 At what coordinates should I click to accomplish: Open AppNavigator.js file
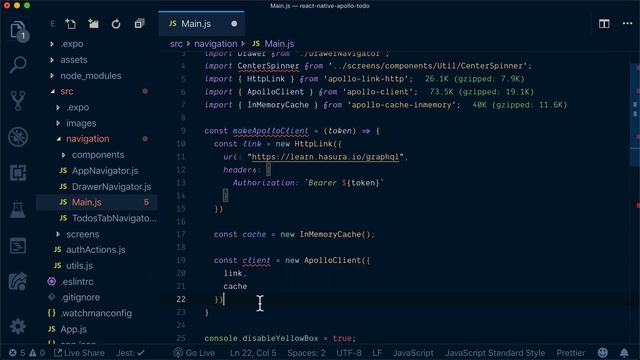click(x=105, y=171)
